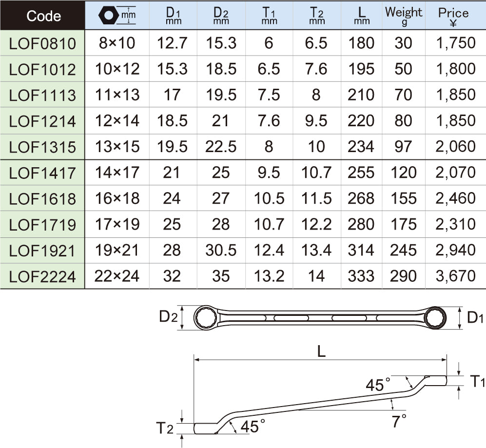Click the 2,940 price value
Image resolution: width=486 pixels, height=448 pixels.
[456, 250]
